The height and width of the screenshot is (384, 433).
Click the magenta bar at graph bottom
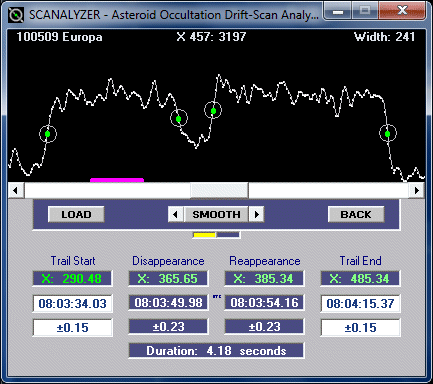[117, 180]
